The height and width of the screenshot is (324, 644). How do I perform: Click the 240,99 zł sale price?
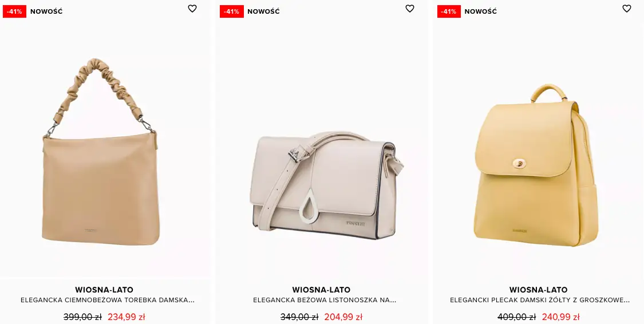(x=560, y=317)
